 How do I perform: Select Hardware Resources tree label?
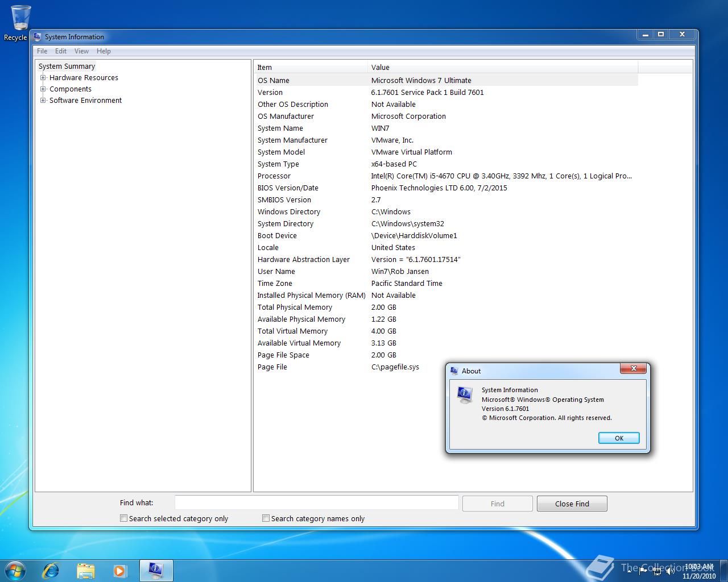pos(84,78)
